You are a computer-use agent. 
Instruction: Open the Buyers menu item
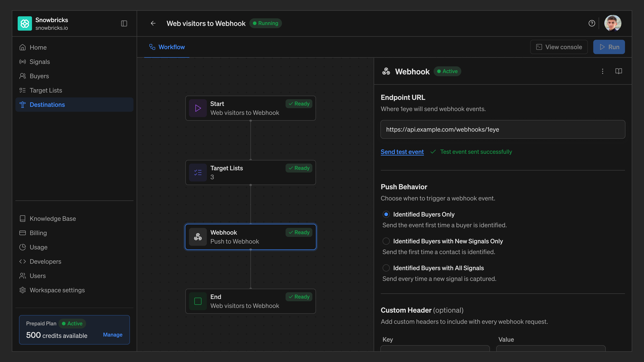[74, 76]
